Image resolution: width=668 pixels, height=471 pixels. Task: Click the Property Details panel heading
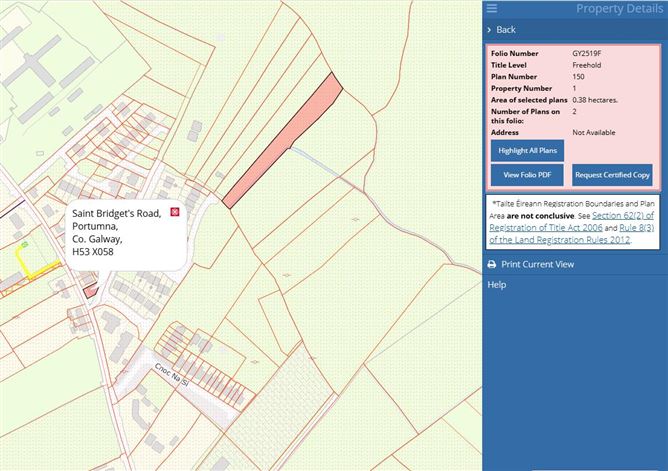619,9
